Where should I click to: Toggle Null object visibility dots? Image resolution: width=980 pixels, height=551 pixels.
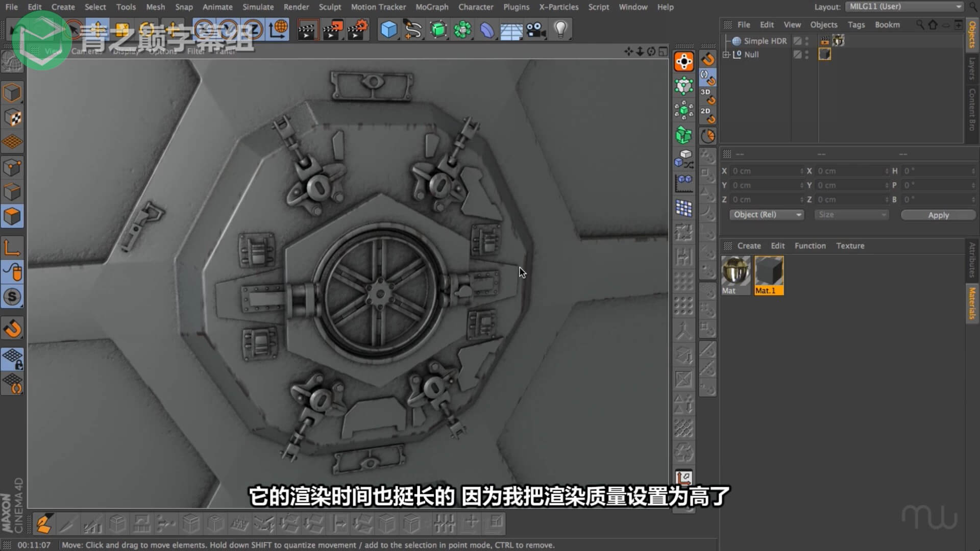click(807, 55)
